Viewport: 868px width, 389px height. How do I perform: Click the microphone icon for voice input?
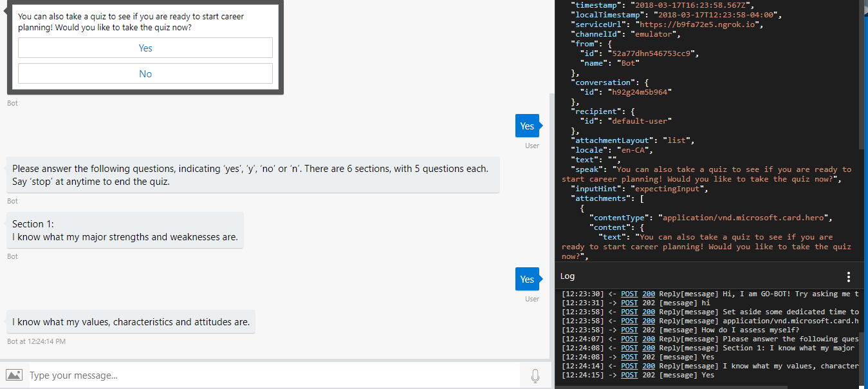(x=535, y=375)
